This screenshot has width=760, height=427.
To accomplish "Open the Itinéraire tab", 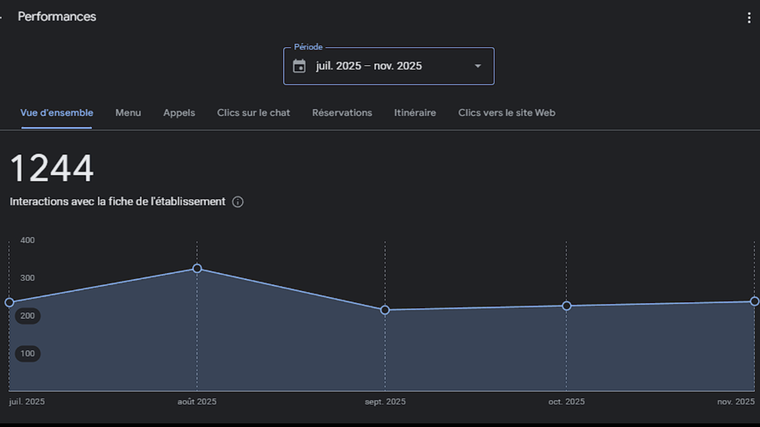I will click(415, 113).
